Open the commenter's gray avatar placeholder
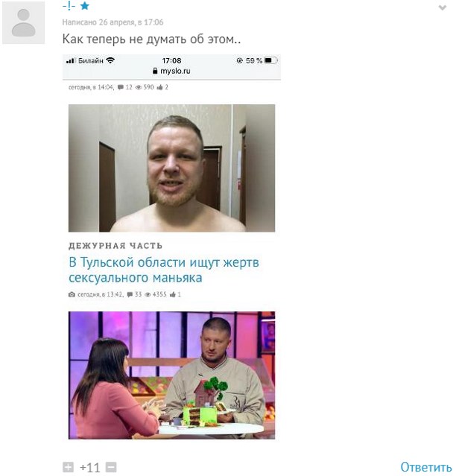456x476 pixels. pyautogui.click(x=23, y=23)
